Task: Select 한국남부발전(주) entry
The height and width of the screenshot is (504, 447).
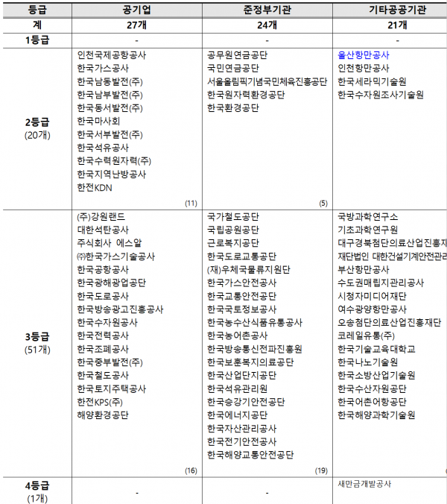Action: tap(110, 95)
